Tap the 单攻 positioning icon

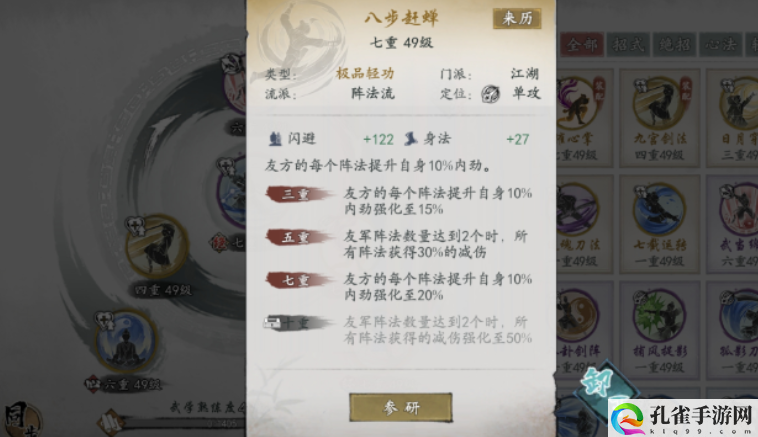[490, 93]
